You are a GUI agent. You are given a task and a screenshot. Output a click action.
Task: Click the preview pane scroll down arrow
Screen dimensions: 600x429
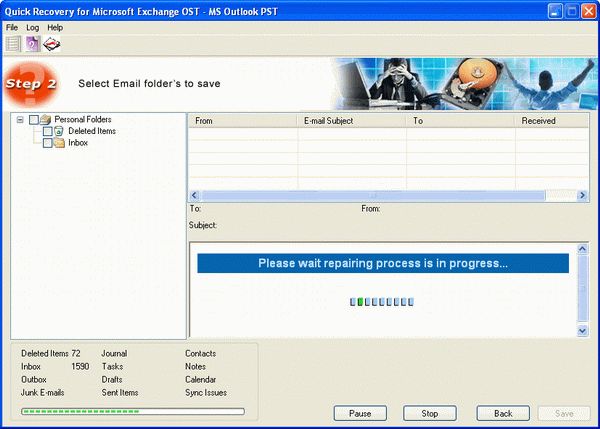click(582, 331)
